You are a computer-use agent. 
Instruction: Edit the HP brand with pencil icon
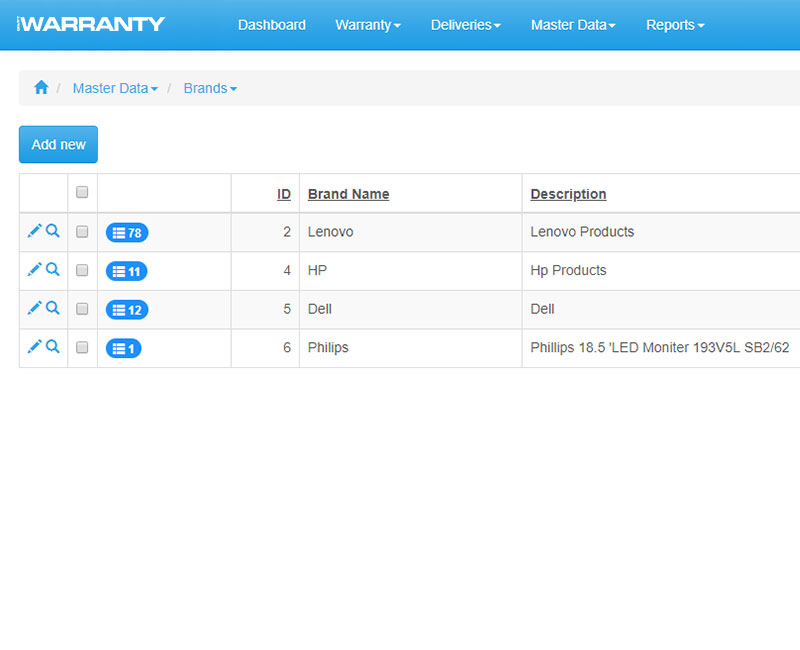(34, 270)
